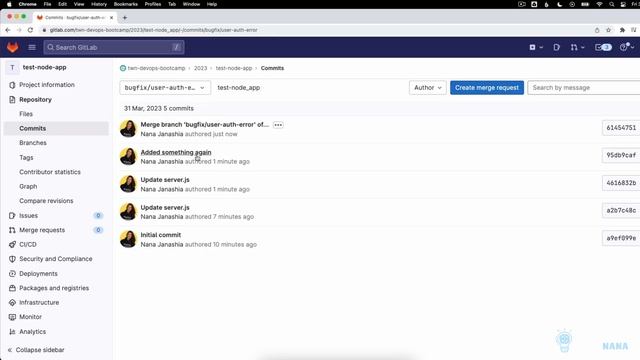Viewport: 640px width, 360px height.
Task: Click the Deployments sidebar icon
Action: click(x=12, y=273)
